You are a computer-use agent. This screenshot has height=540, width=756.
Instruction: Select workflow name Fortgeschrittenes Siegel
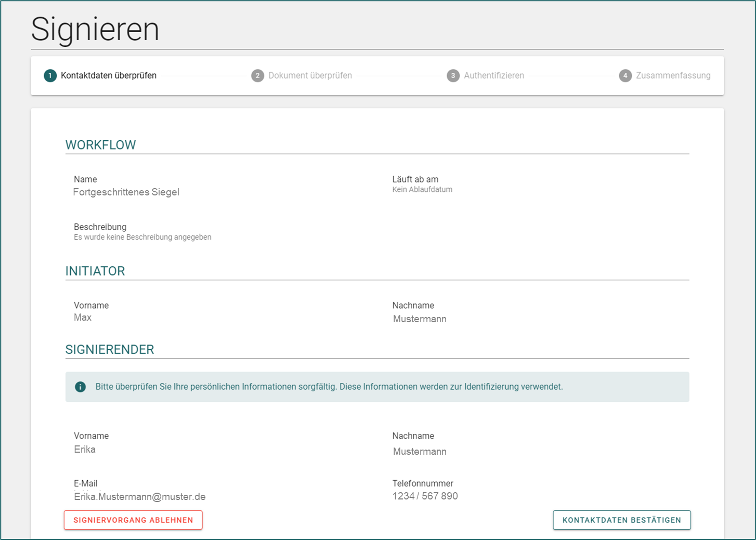pyautogui.click(x=126, y=192)
